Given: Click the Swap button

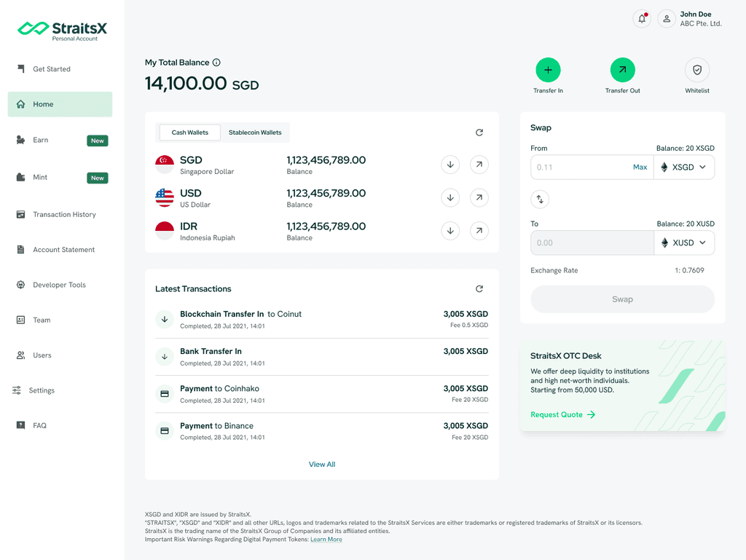Looking at the screenshot, I should [x=622, y=299].
